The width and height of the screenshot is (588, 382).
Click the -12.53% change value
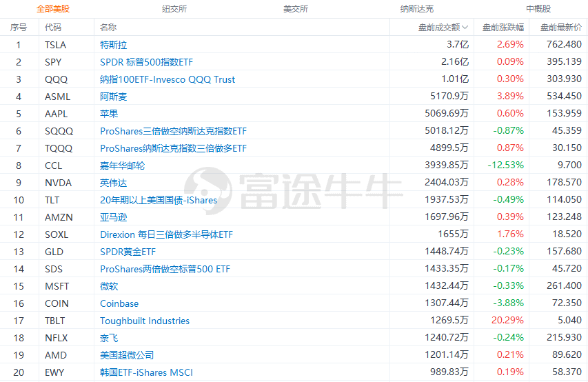pos(505,165)
